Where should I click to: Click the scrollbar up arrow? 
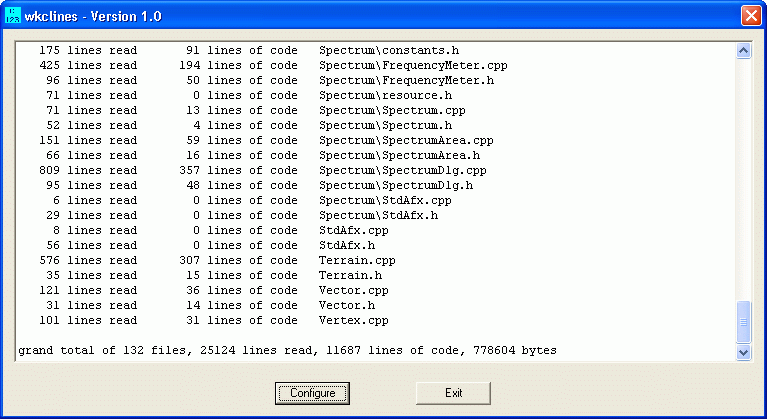coord(743,51)
